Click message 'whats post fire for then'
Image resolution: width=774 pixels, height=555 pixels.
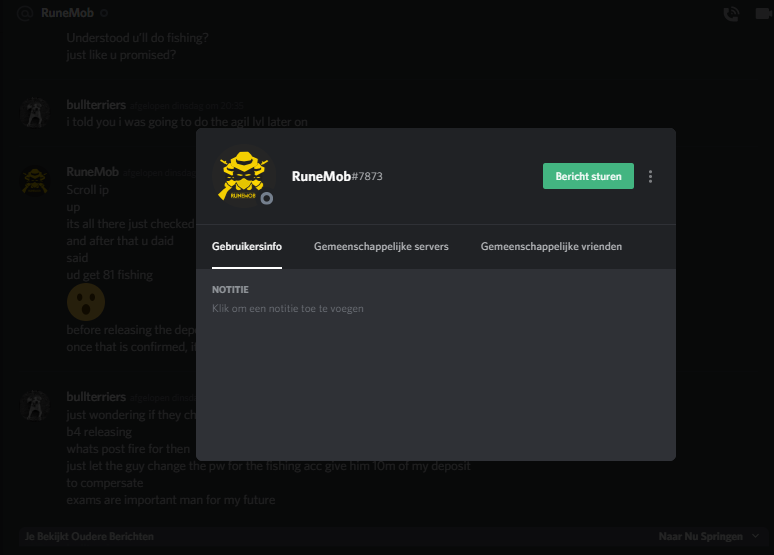point(128,449)
